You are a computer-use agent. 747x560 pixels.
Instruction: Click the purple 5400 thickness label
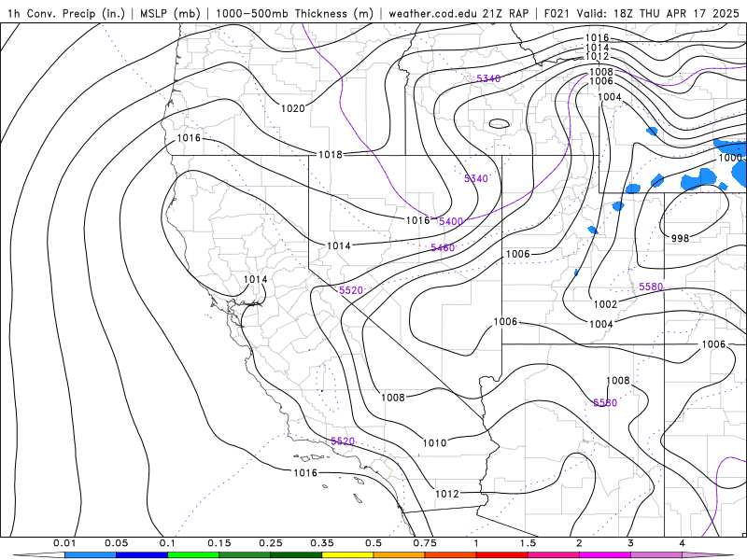tap(451, 221)
